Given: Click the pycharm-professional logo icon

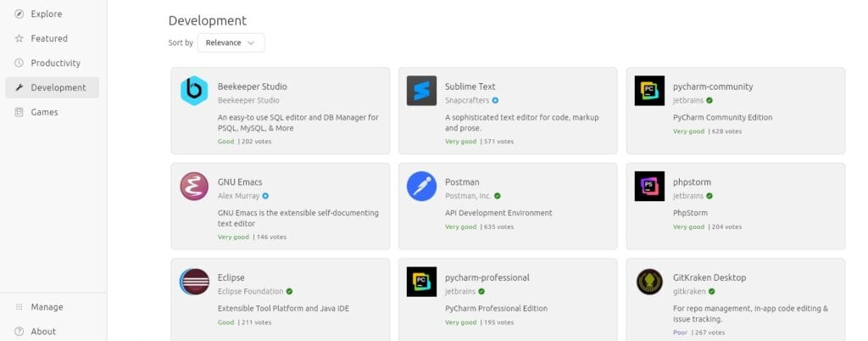Looking at the screenshot, I should point(421,282).
